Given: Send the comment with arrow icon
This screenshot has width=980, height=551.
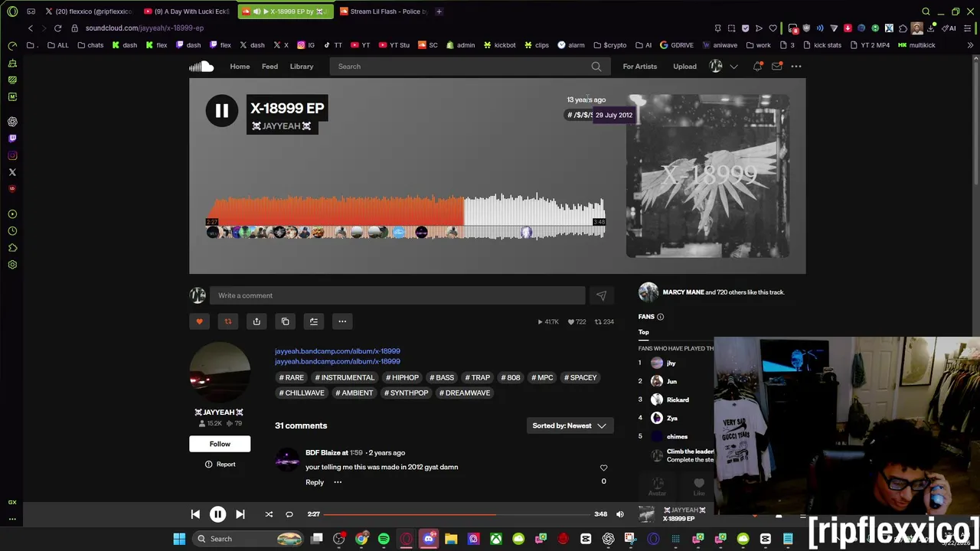Looking at the screenshot, I should tap(601, 295).
